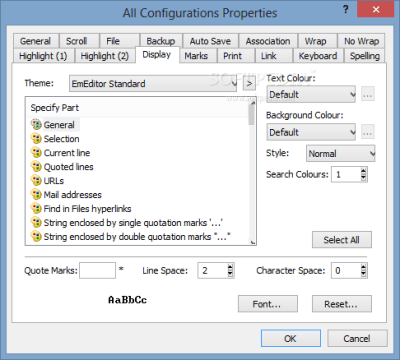Image resolution: width=400 pixels, height=360 pixels.
Task: Select the URLs part
Action: (x=54, y=181)
